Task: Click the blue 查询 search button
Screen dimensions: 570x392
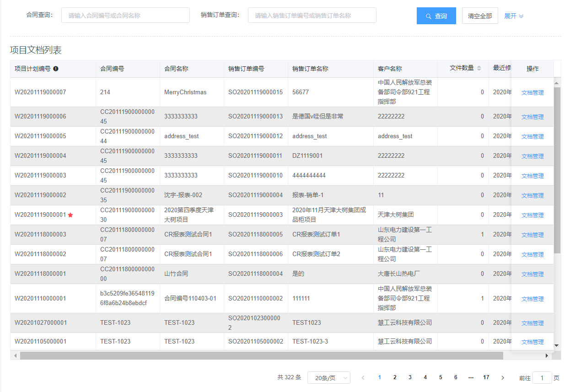Action: pos(436,16)
